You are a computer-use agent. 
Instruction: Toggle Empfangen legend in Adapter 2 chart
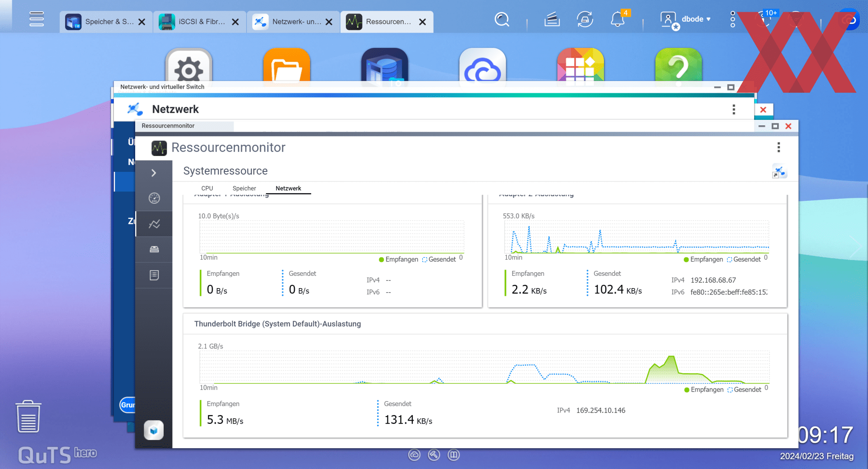coord(703,259)
